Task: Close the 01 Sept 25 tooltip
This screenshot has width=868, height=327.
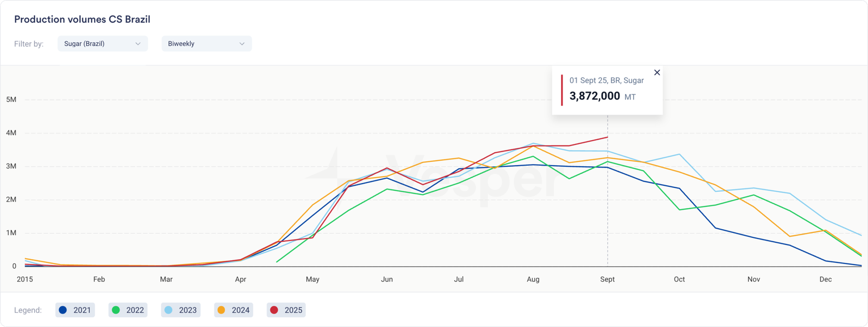Action: pyautogui.click(x=657, y=73)
